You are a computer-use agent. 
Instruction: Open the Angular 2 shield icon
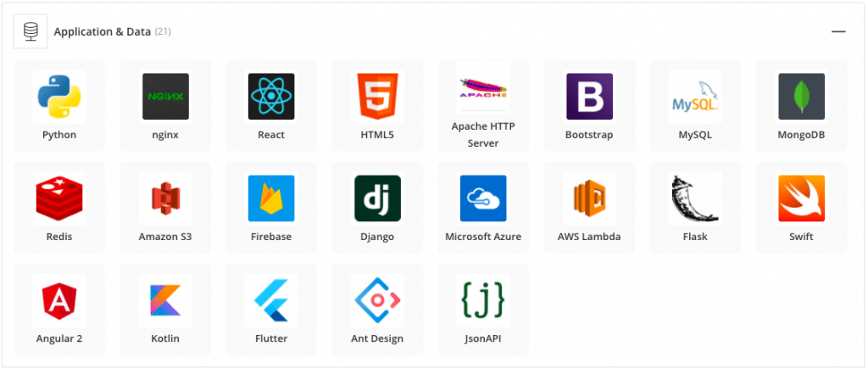(x=59, y=300)
